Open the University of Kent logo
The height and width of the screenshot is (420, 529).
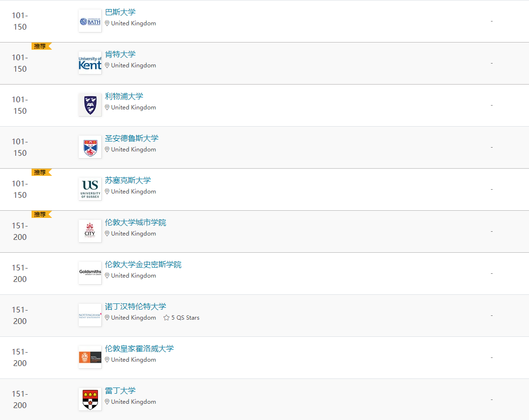pos(90,63)
